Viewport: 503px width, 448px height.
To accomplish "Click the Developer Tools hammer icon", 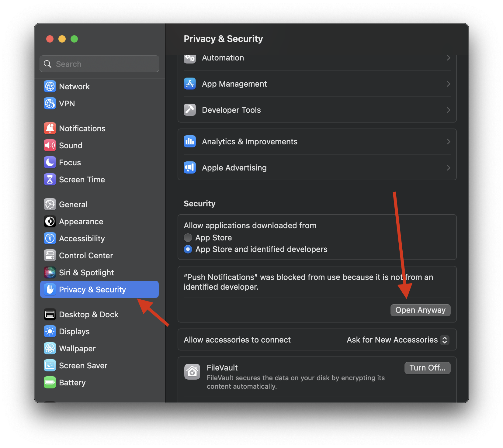I will point(190,110).
